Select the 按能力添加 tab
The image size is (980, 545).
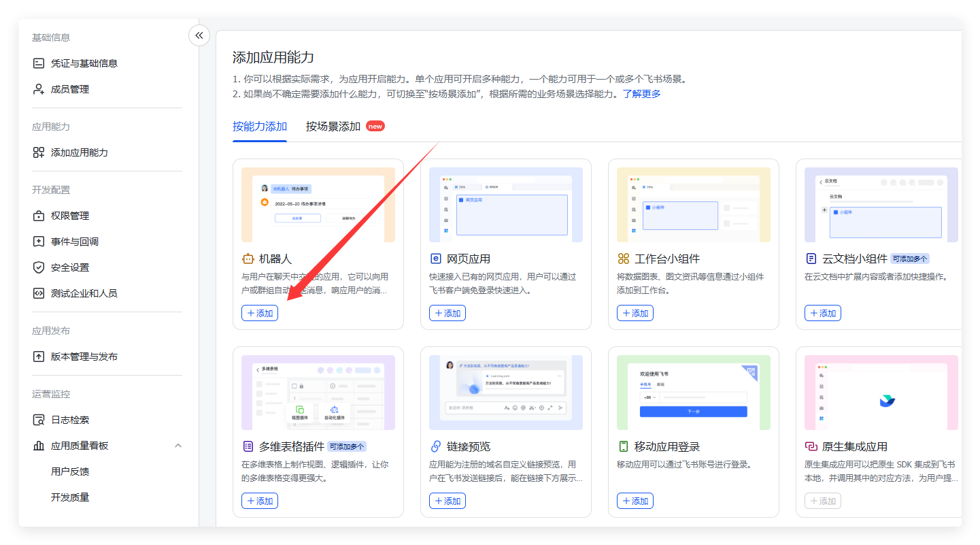coord(260,127)
